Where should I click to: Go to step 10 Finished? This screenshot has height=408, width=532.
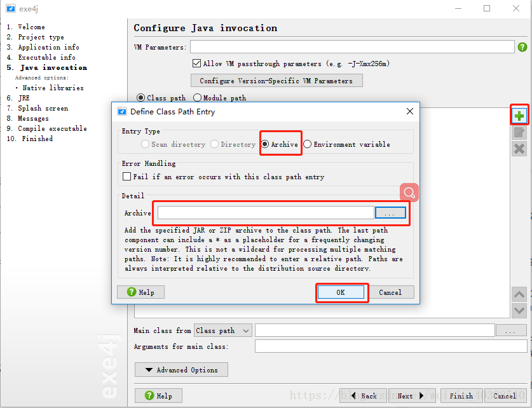coord(30,139)
